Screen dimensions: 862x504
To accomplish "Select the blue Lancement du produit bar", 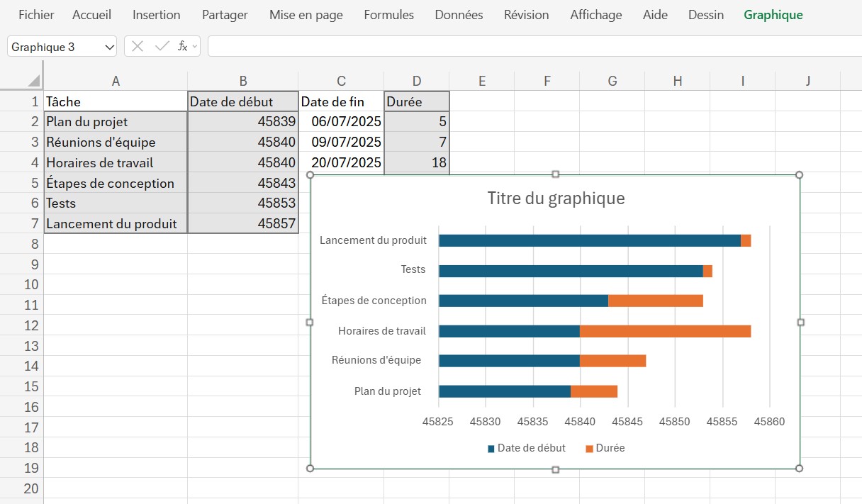I will [590, 240].
